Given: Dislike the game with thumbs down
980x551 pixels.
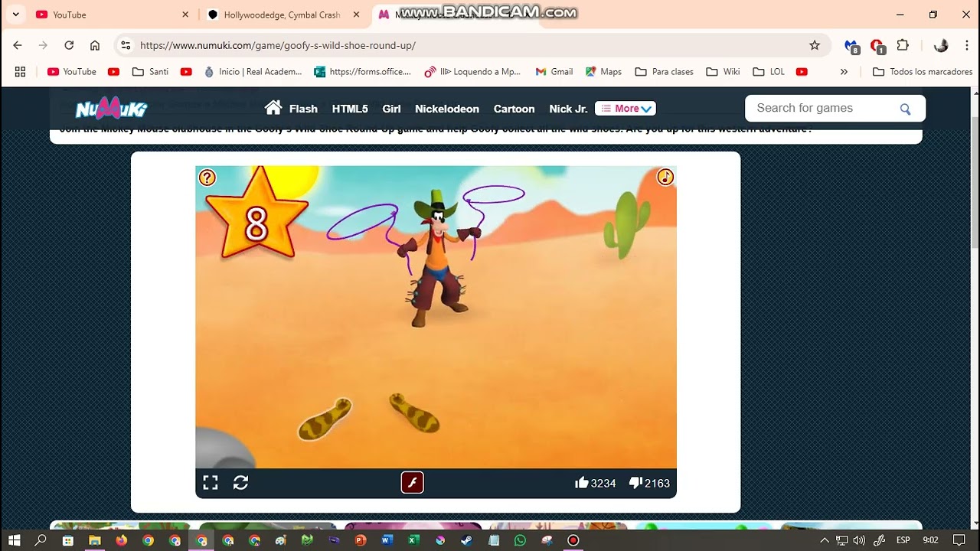Looking at the screenshot, I should 635,482.
